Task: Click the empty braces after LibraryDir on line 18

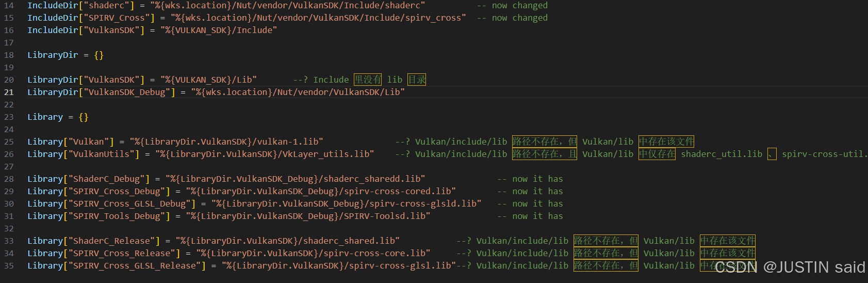Action: coord(99,55)
